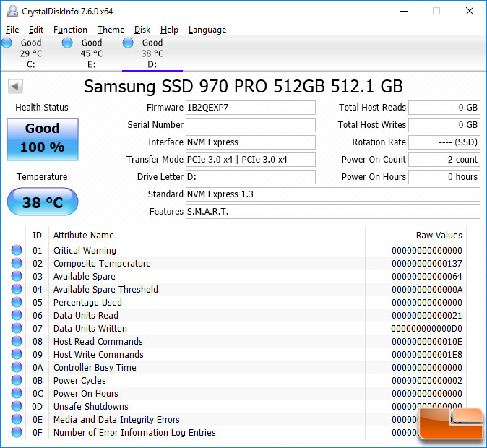The height and width of the screenshot is (448, 487).
Task: Select drive D: tab at 38 °C
Action: [x=152, y=53]
